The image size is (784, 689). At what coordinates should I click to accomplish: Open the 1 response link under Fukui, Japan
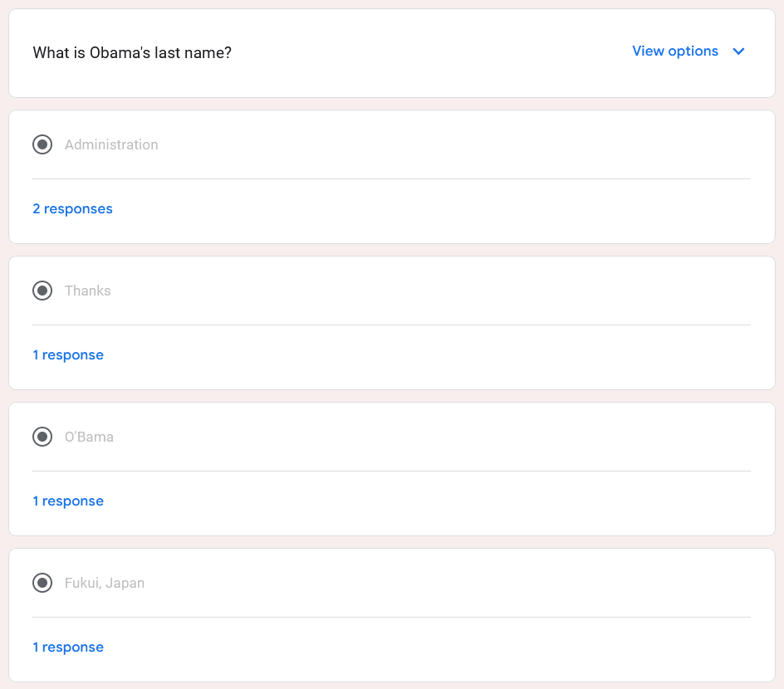[68, 647]
